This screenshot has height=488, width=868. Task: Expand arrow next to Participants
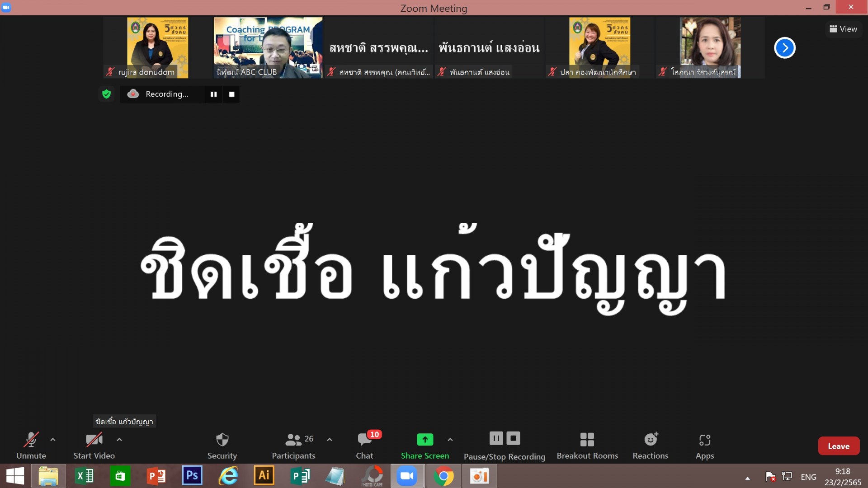(x=330, y=439)
